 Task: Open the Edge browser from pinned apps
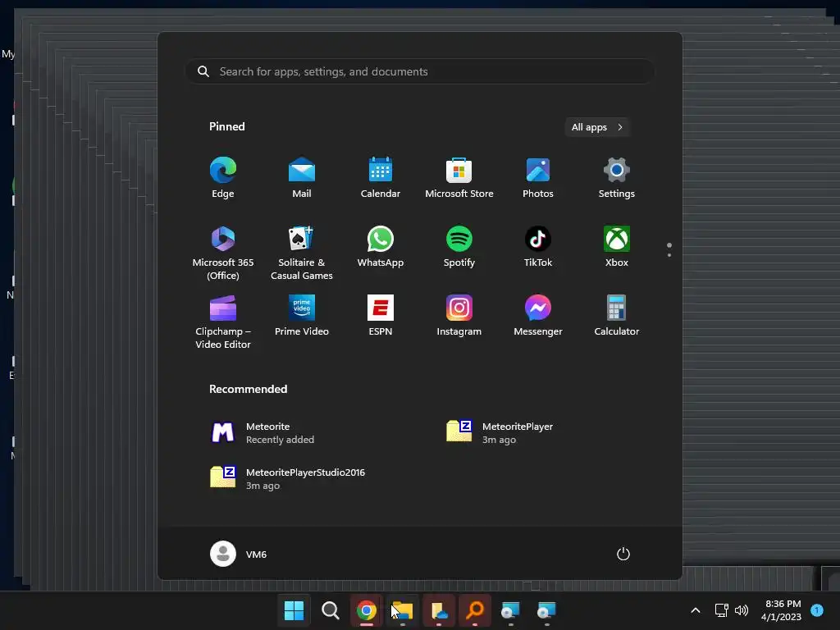(223, 178)
